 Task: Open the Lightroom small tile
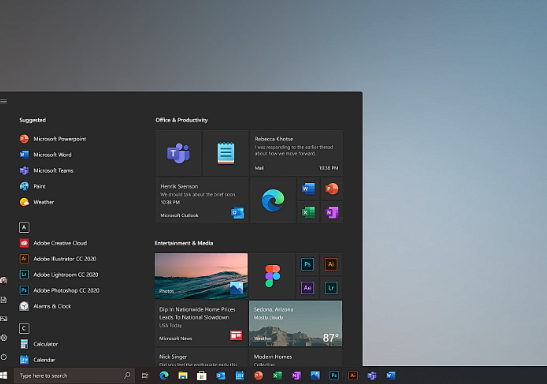[331, 288]
